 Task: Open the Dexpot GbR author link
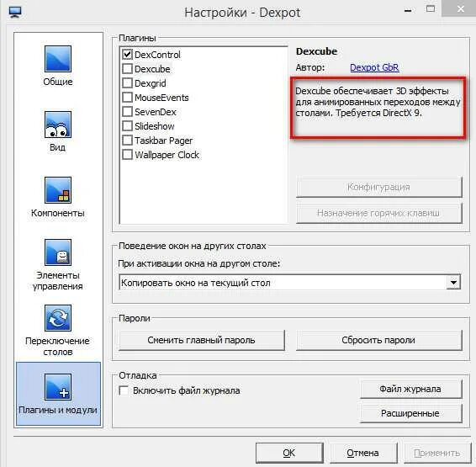pyautogui.click(x=374, y=67)
